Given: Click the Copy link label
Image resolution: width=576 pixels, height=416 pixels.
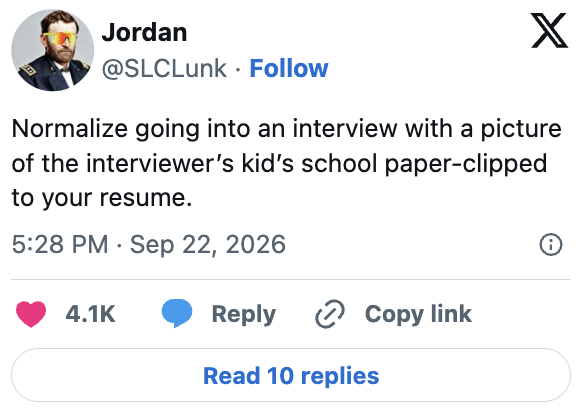Looking at the screenshot, I should pos(418,315).
